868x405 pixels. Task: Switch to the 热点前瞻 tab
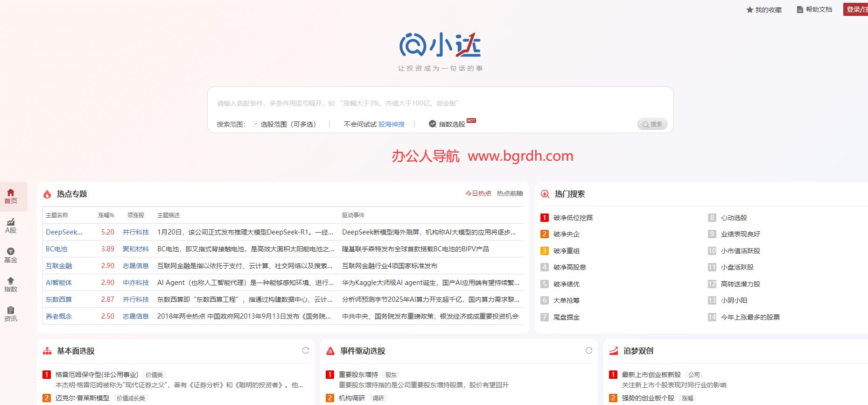coord(510,193)
